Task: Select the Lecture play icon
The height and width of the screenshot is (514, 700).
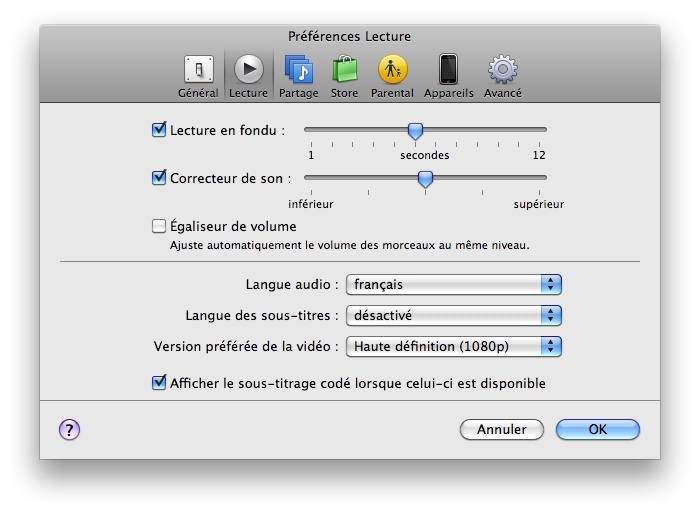Action: pyautogui.click(x=248, y=70)
